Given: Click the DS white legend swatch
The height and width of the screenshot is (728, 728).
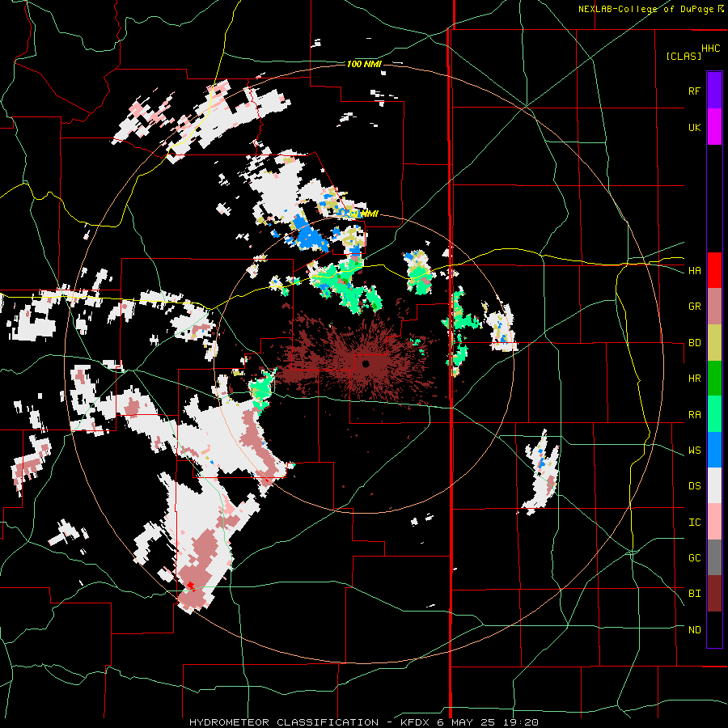Looking at the screenshot, I should click(x=714, y=485).
